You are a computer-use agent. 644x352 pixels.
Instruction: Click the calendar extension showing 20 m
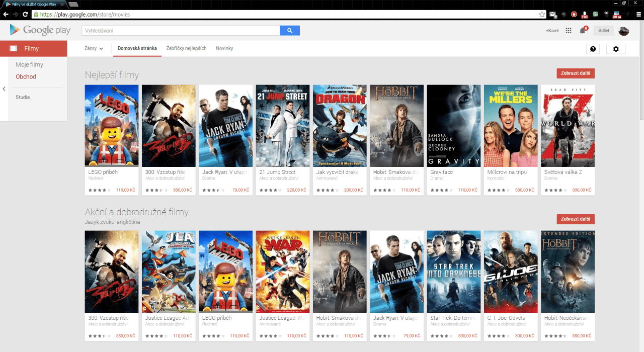click(x=616, y=15)
